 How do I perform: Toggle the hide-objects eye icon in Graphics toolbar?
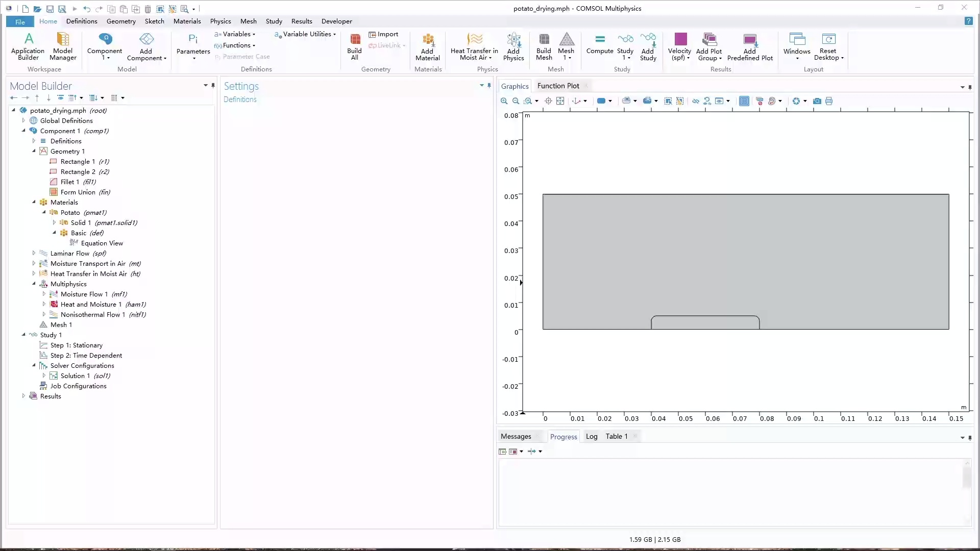696,101
